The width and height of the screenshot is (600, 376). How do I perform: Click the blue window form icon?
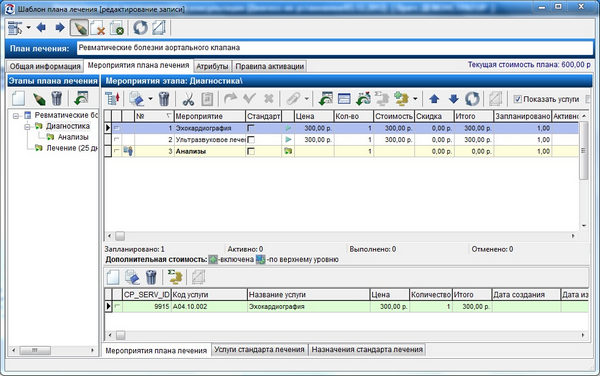point(344,99)
